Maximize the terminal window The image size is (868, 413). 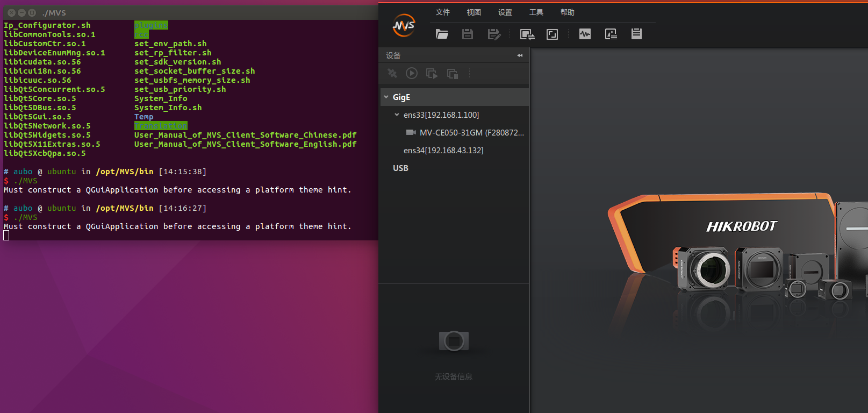point(32,12)
